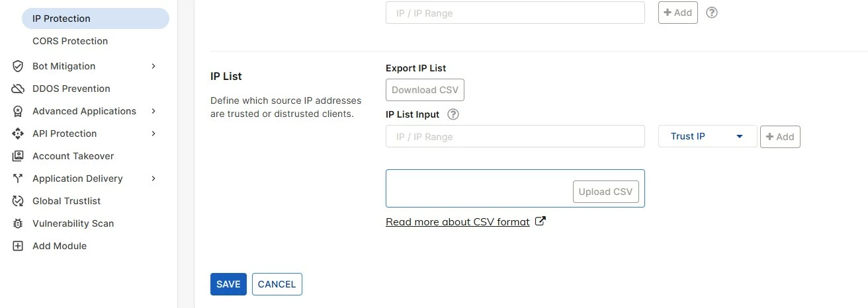Expand the Bot Mitigation submenu chevron

click(153, 66)
